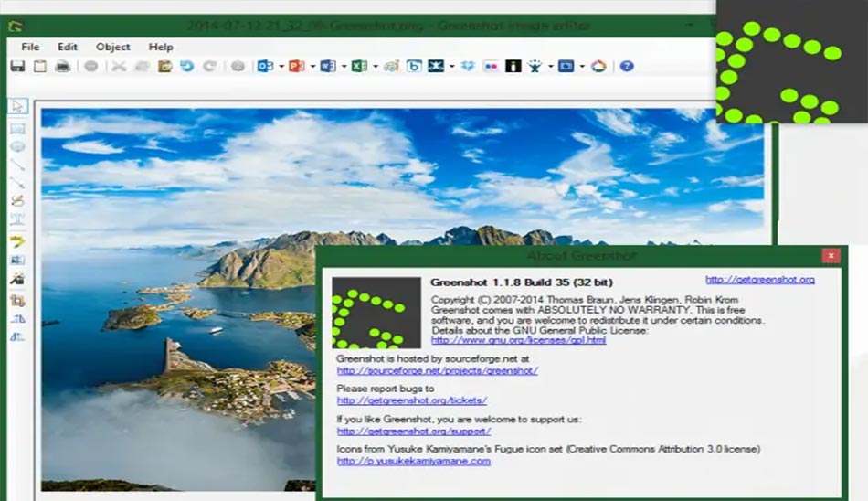Image resolution: width=868 pixels, height=501 pixels.
Task: Open the getgreenshot.org tickets link
Action: pyautogui.click(x=412, y=400)
